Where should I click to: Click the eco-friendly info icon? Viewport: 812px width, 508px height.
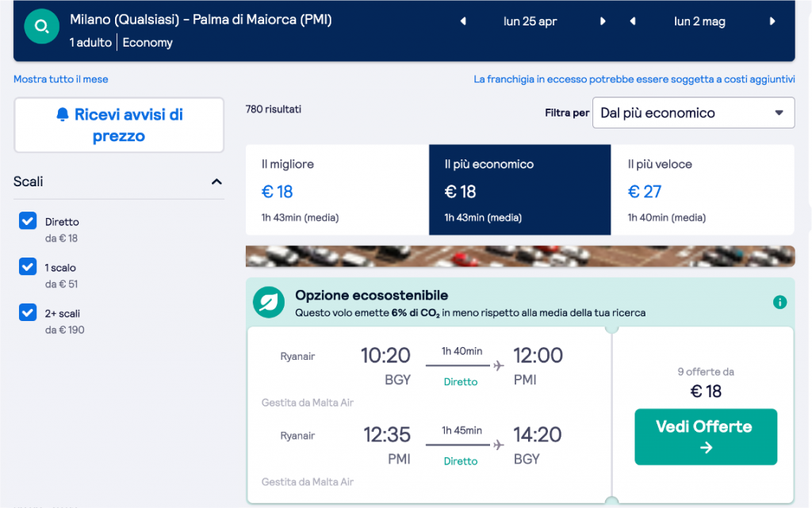point(779,302)
